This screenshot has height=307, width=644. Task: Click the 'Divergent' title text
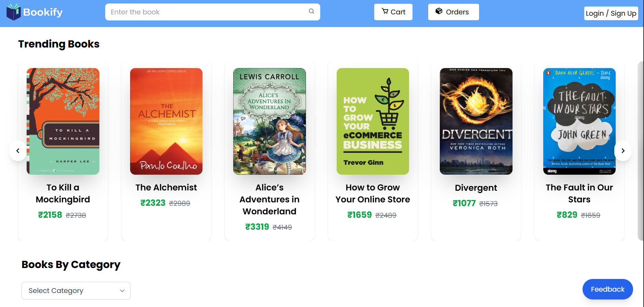(476, 188)
